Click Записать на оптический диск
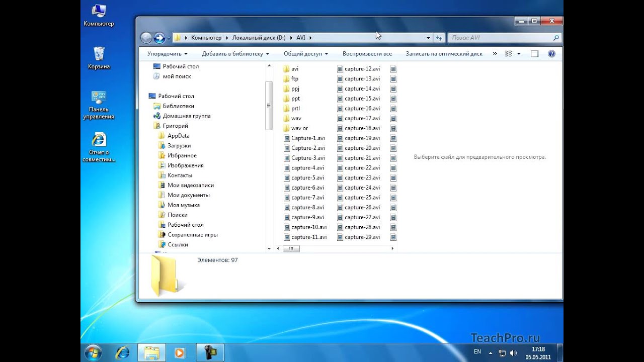Image resolution: width=644 pixels, height=362 pixels. point(444,54)
